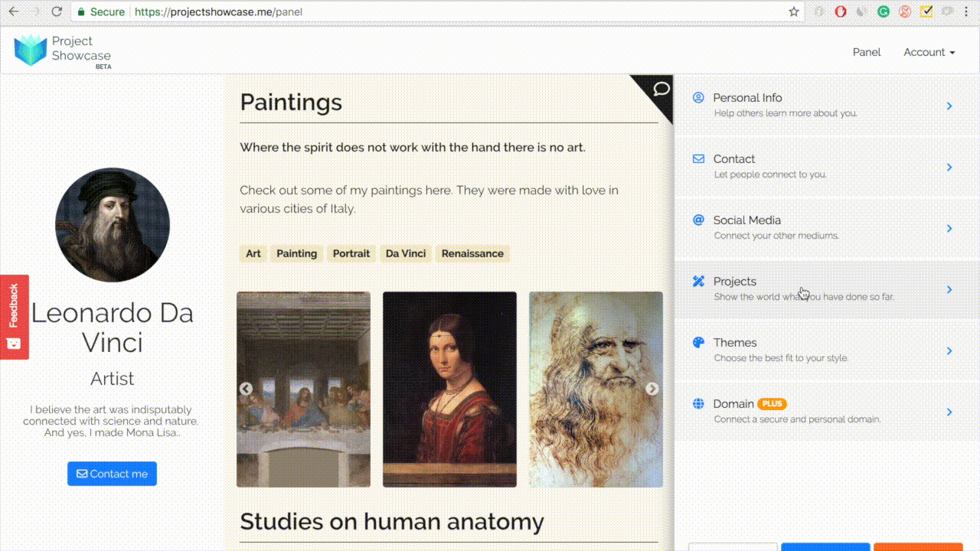This screenshot has width=980, height=551.
Task: Click the orange PLUS badge beside Domain
Action: pos(772,404)
